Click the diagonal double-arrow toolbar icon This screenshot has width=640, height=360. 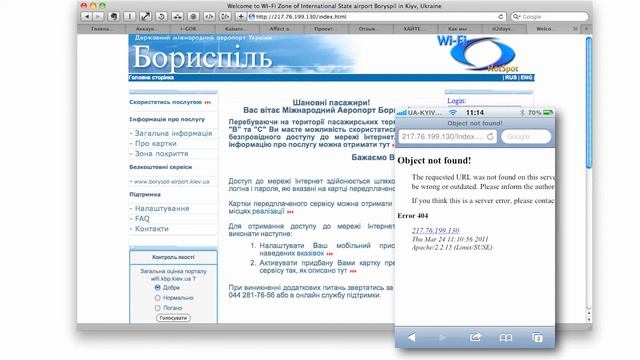(x=145, y=17)
